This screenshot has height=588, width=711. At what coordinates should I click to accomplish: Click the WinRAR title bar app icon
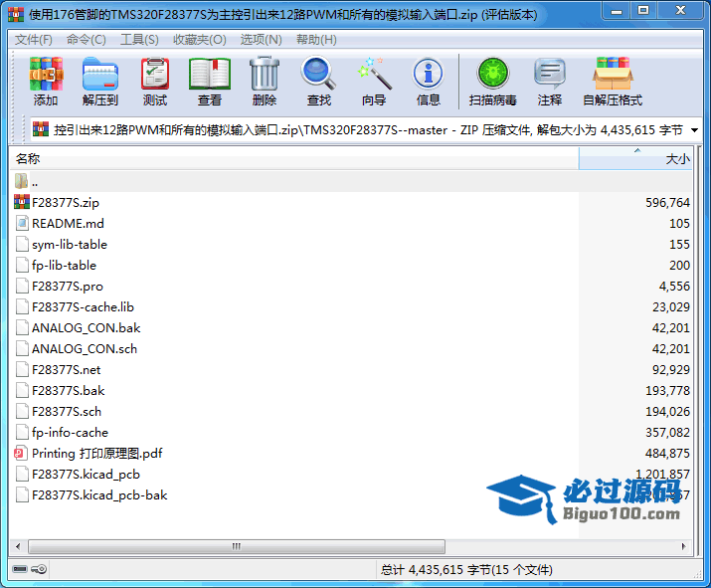click(16, 14)
